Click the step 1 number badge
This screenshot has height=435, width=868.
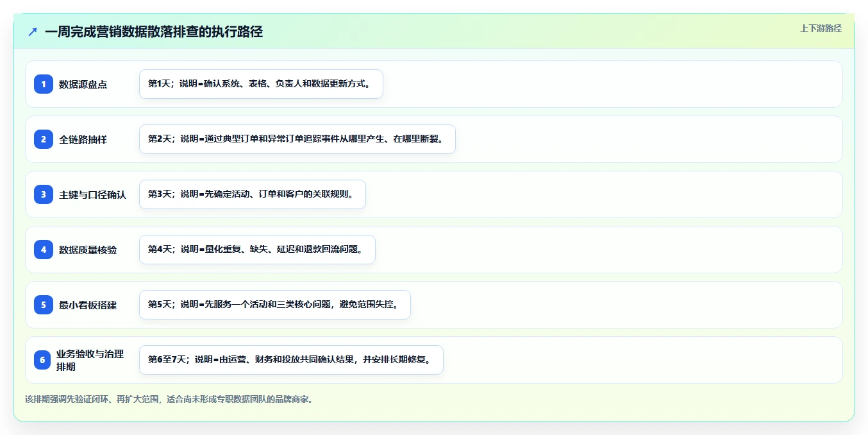coord(44,84)
